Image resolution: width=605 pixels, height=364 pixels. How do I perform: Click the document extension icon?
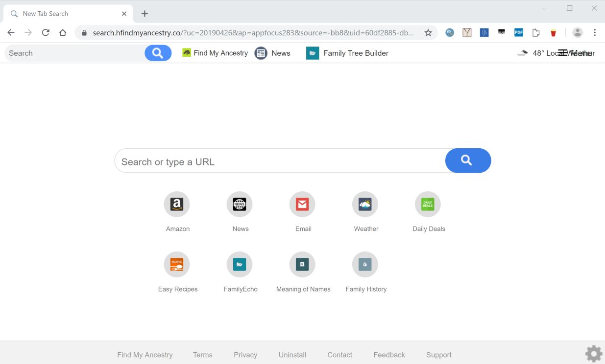[x=536, y=33]
